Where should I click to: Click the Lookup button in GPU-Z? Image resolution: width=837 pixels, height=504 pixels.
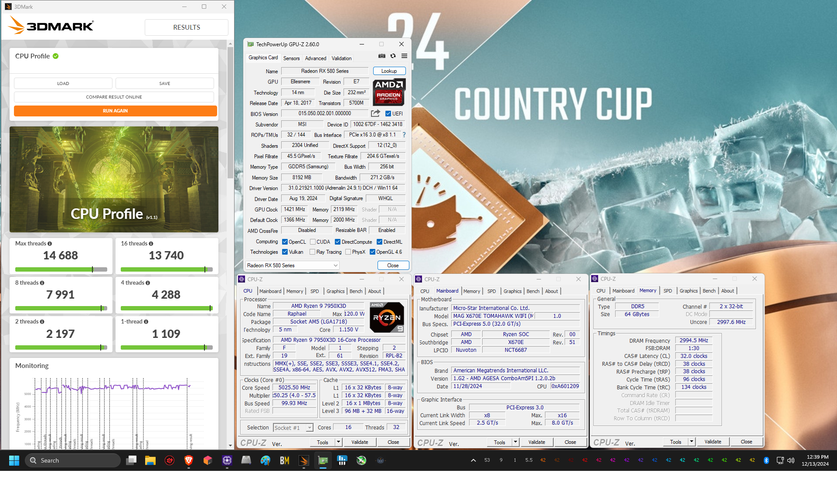389,71
